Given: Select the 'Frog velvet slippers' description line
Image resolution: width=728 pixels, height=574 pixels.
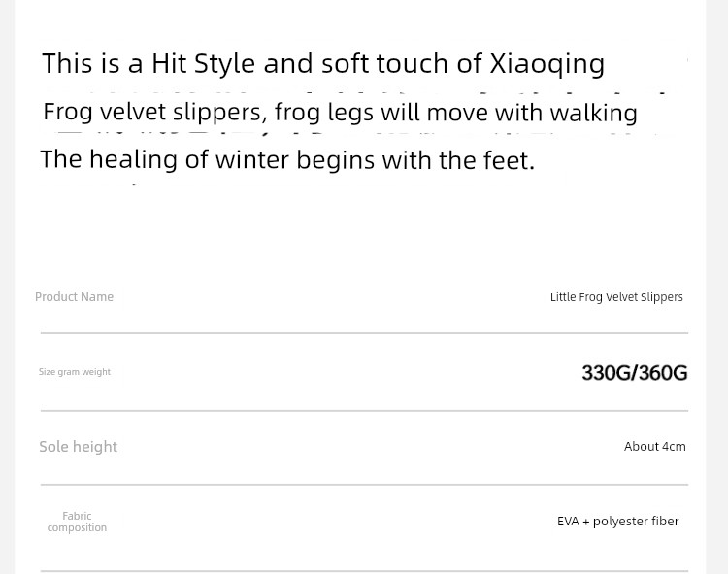Looking at the screenshot, I should tap(340, 113).
